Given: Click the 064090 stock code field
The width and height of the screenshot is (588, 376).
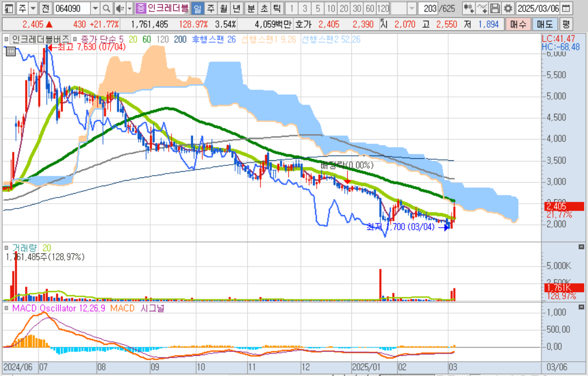Looking at the screenshot, I should tap(72, 8).
